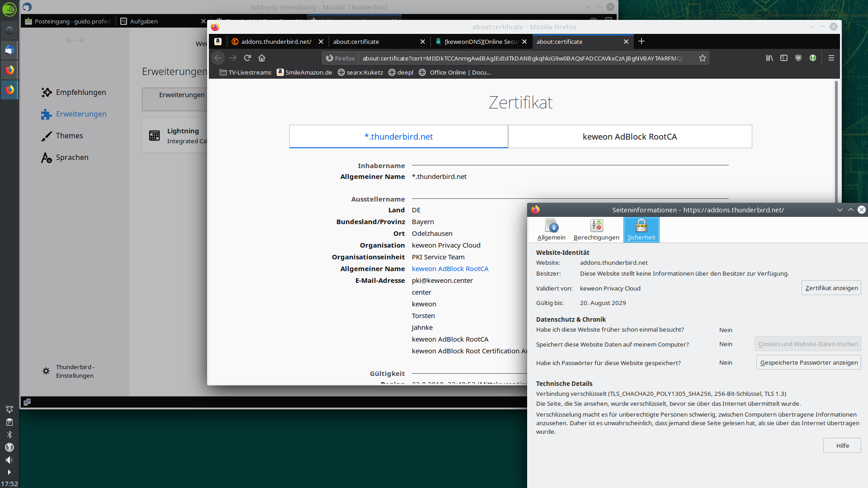Click first Firefox icon in dock
The width and height of the screenshot is (868, 488).
[9, 70]
